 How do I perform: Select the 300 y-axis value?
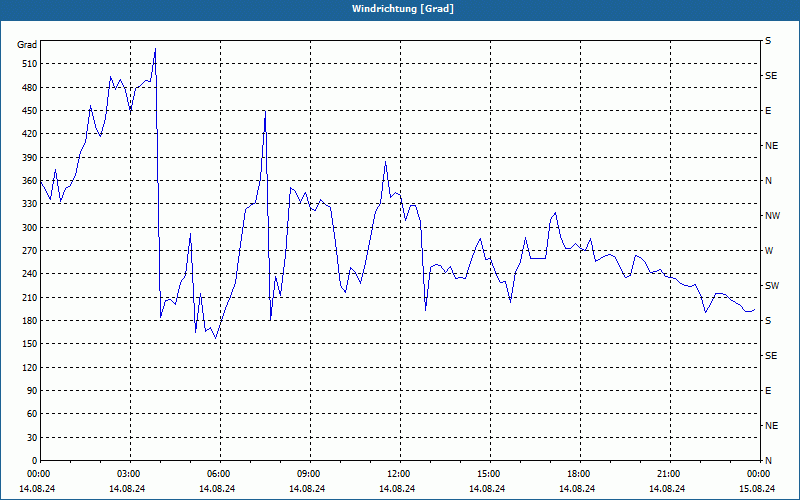tap(30, 227)
